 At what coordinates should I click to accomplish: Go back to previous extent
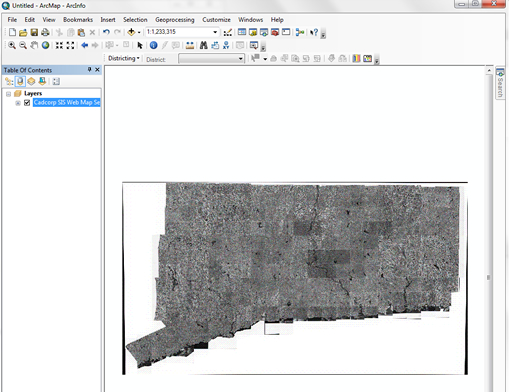(85, 45)
